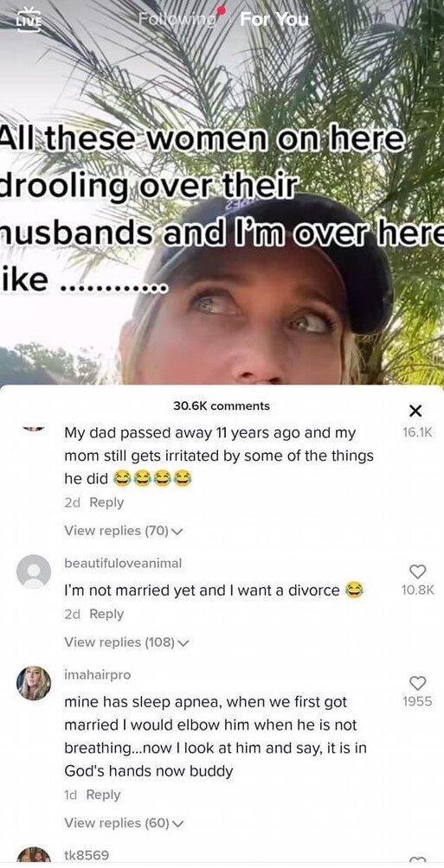
Task: Switch to the For You tab
Action: [x=274, y=19]
